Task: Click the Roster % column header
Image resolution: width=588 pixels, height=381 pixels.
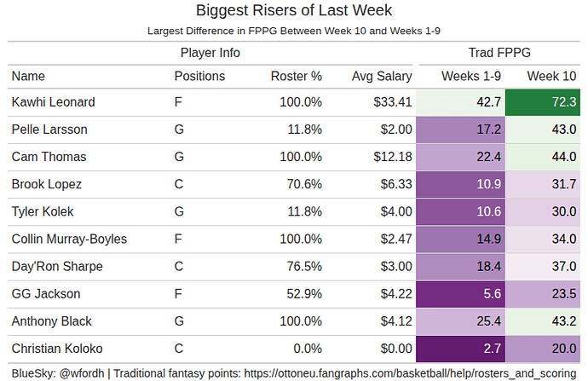Action: tap(296, 76)
